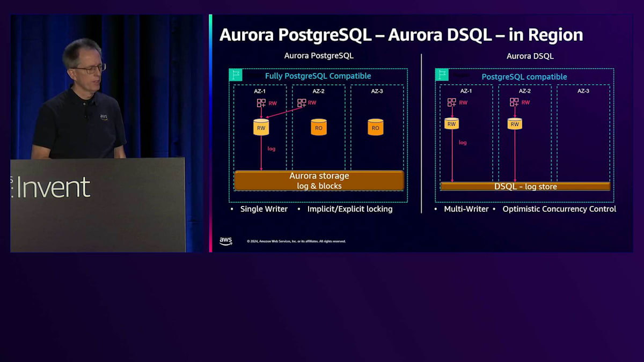Screen dimensions: 644x362
Task: Click the AZ-2 label in Aurora DSQL diagram
Action: pos(525,91)
